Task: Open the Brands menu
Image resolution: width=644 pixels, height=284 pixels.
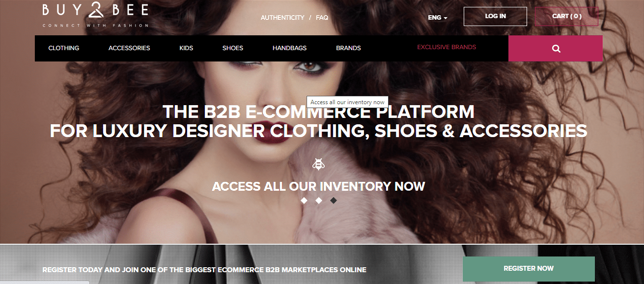Action: pyautogui.click(x=348, y=48)
